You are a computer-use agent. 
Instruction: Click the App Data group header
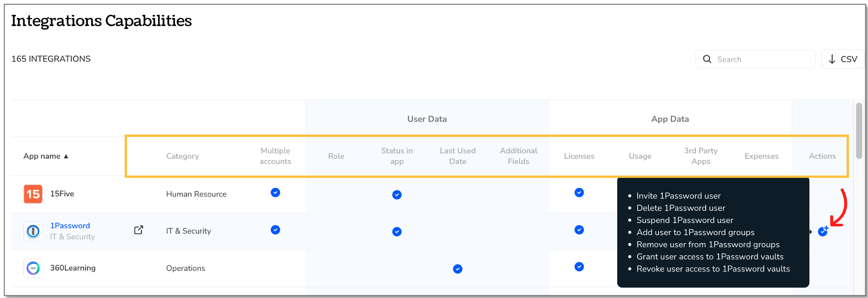[670, 119]
